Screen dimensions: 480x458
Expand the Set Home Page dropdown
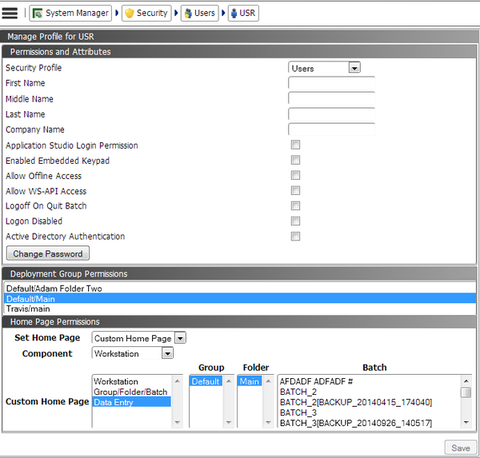(139, 338)
